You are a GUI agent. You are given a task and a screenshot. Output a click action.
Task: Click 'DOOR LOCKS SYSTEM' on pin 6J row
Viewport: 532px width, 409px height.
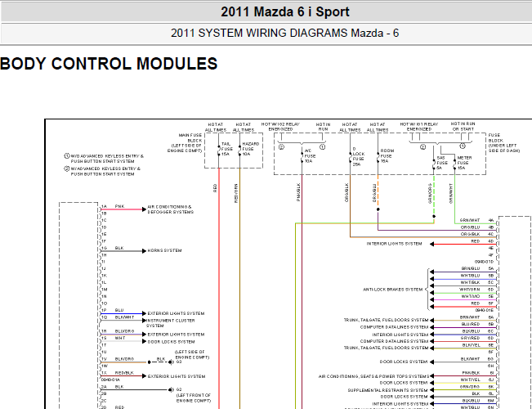click(x=404, y=383)
